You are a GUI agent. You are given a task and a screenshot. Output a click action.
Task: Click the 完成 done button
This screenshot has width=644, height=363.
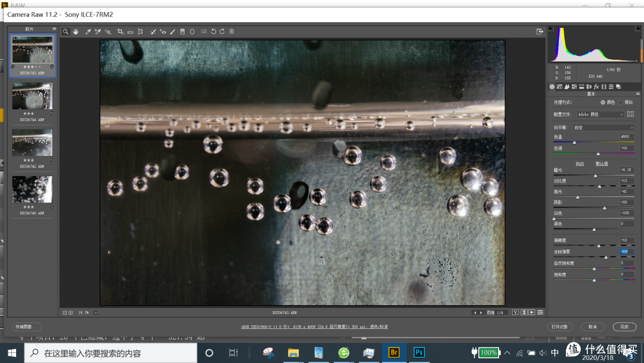(624, 327)
